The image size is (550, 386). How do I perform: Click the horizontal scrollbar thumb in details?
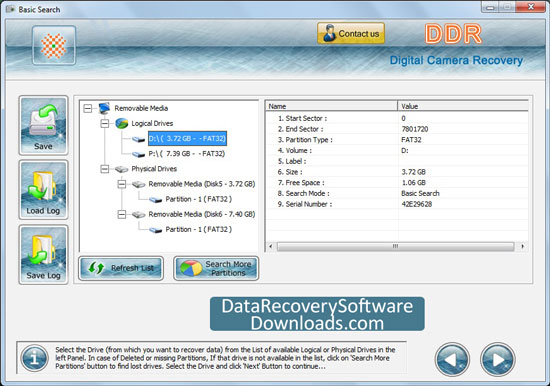click(395, 246)
